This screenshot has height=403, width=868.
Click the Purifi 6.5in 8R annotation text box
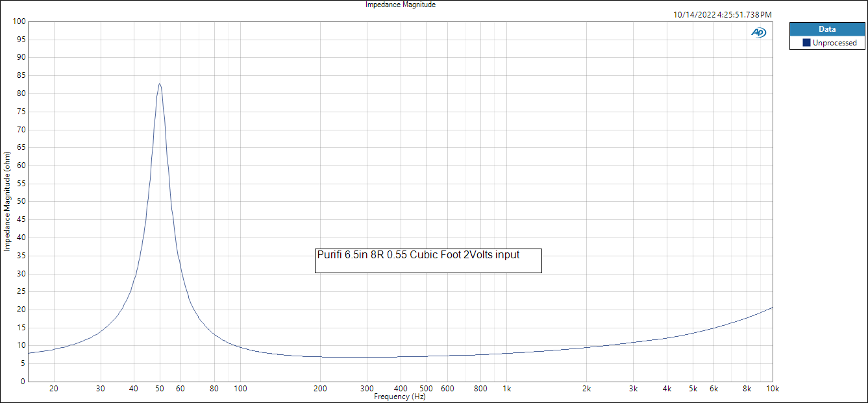[428, 261]
